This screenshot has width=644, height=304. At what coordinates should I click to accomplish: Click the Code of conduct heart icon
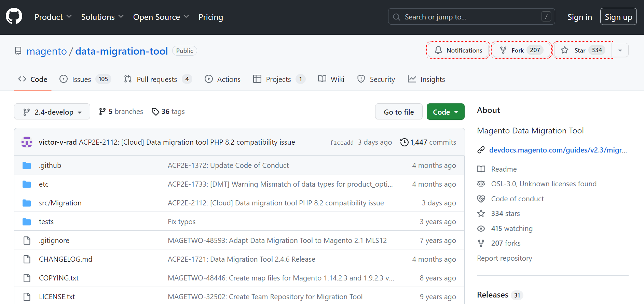[481, 199]
